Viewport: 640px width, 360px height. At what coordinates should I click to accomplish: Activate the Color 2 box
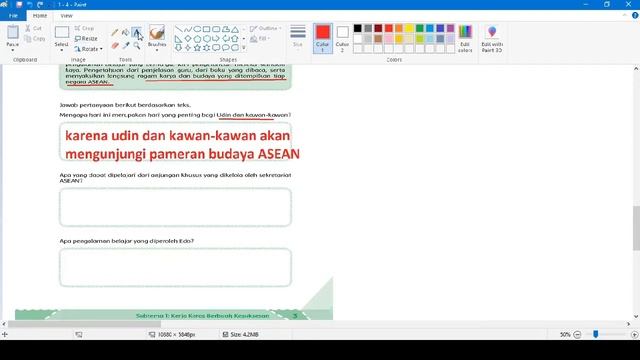tap(342, 38)
